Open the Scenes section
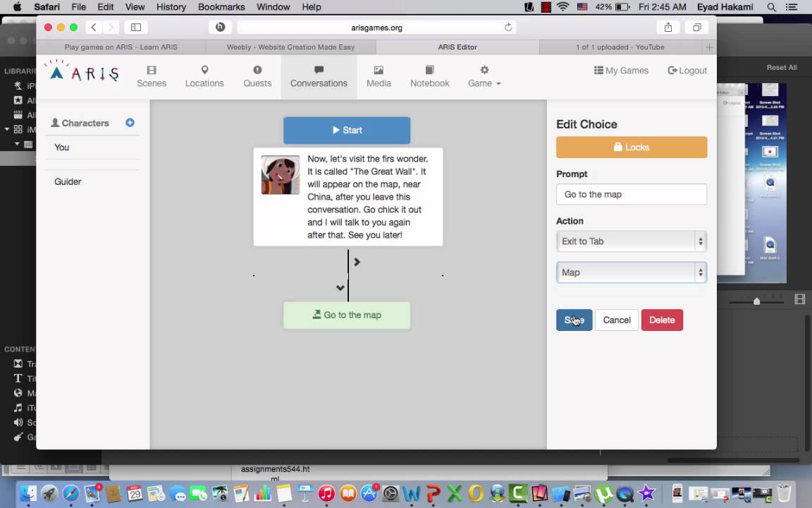This screenshot has height=508, width=812. point(152,77)
